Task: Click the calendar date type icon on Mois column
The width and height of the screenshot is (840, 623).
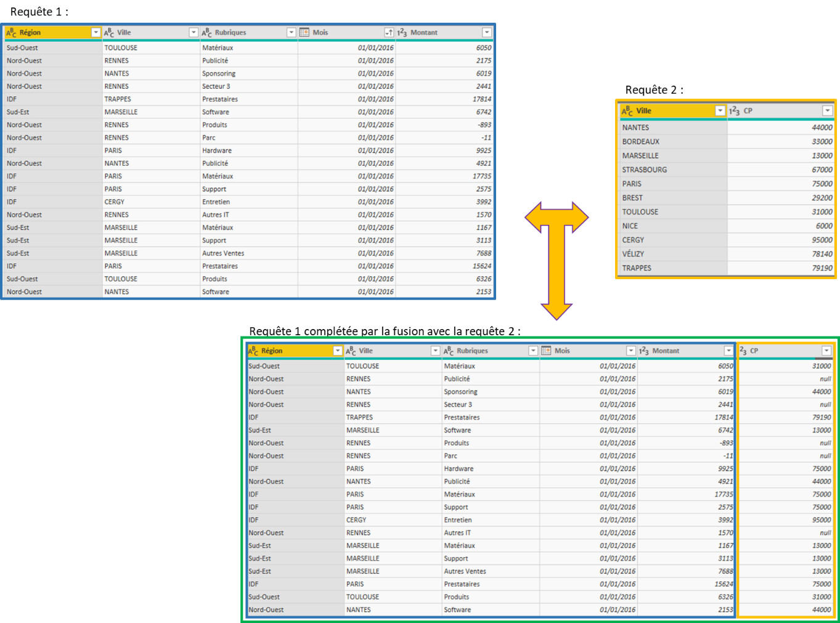Action: [306, 32]
